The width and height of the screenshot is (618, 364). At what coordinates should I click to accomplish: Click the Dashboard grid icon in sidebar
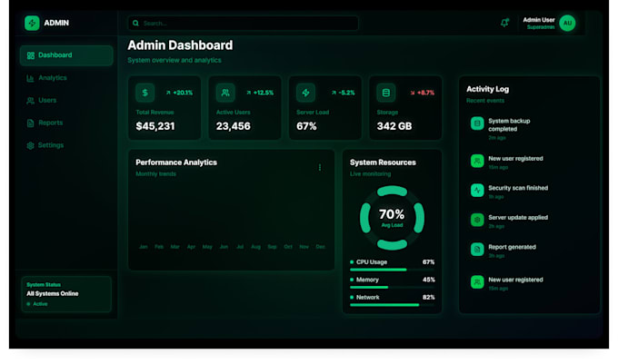coord(30,55)
